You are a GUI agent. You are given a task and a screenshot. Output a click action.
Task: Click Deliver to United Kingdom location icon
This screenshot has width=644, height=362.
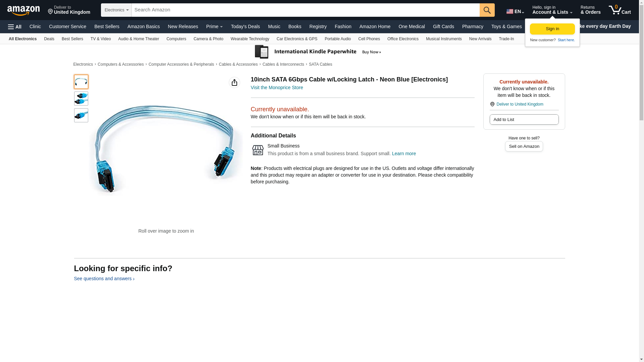(492, 104)
